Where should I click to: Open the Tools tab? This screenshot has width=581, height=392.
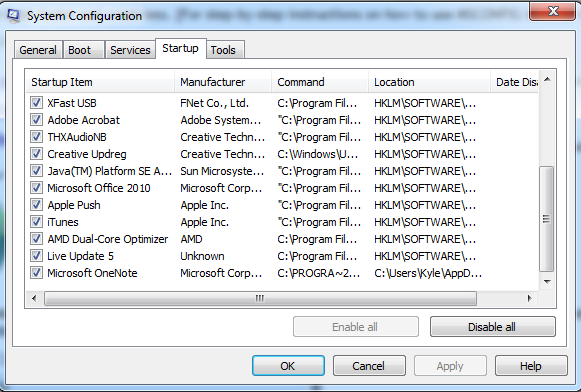pos(225,50)
